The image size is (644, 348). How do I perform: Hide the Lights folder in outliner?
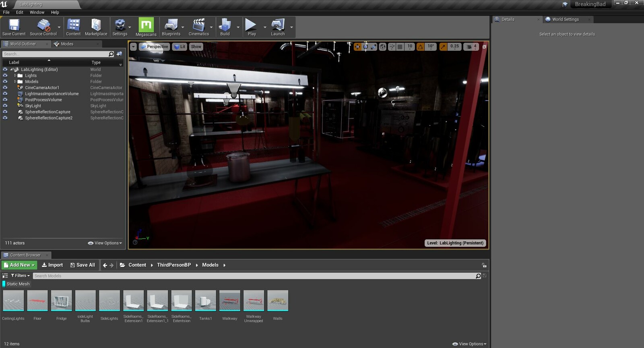[5, 75]
